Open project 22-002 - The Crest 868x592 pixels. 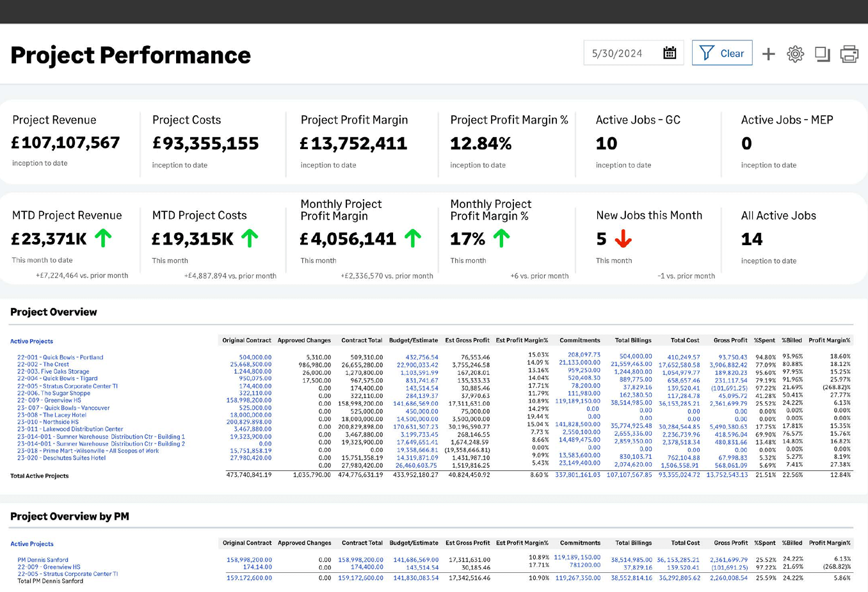coord(43,364)
